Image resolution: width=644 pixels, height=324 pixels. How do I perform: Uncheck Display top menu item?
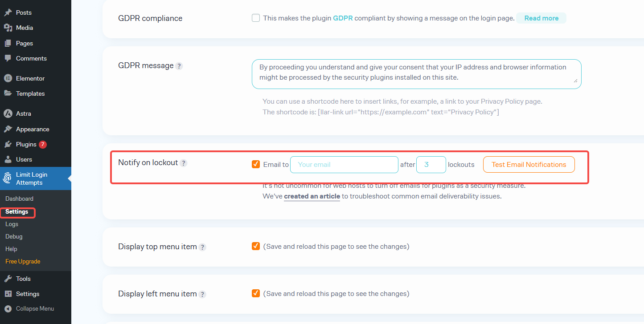(x=255, y=246)
